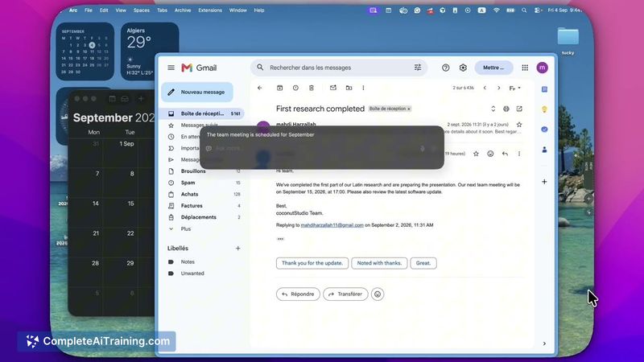Collapse the side panel chevron
Screen dimensions: 644x362
coord(544,343)
